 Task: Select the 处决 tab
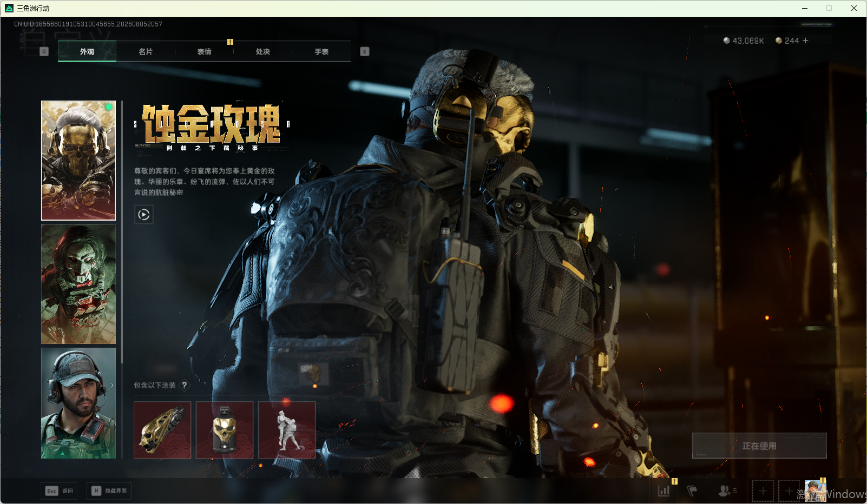[x=263, y=52]
